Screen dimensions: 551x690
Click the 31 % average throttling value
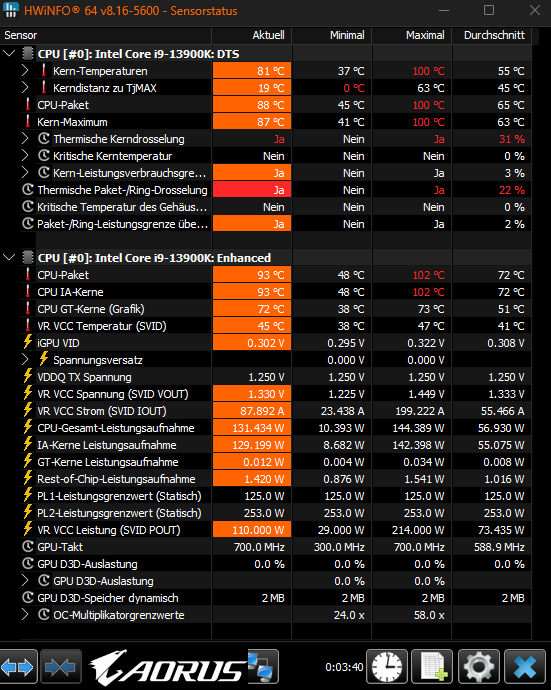tap(511, 139)
